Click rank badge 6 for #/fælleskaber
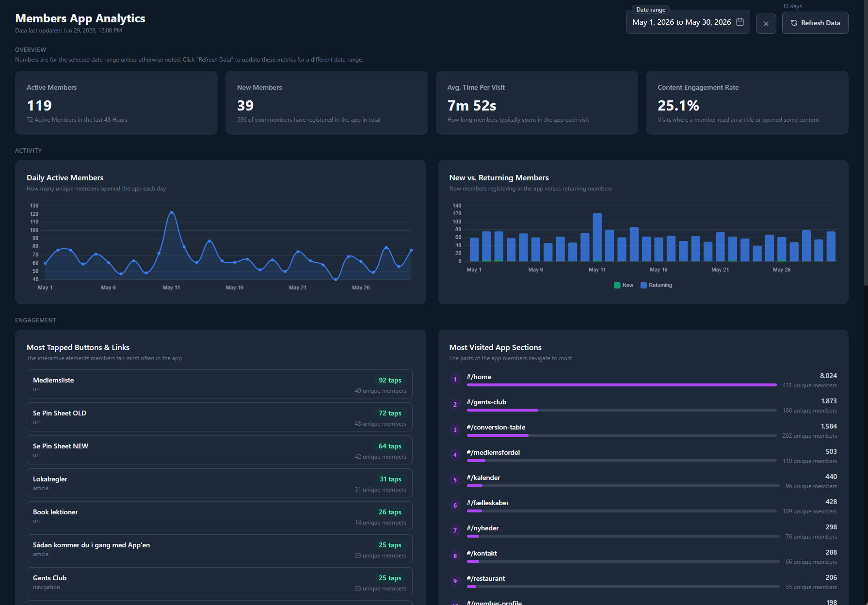 click(x=455, y=506)
